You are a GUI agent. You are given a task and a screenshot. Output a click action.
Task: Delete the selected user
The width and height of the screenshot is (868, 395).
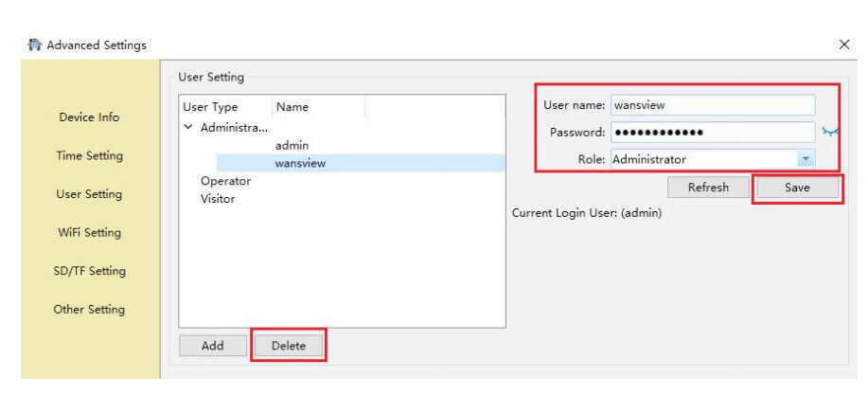(289, 346)
